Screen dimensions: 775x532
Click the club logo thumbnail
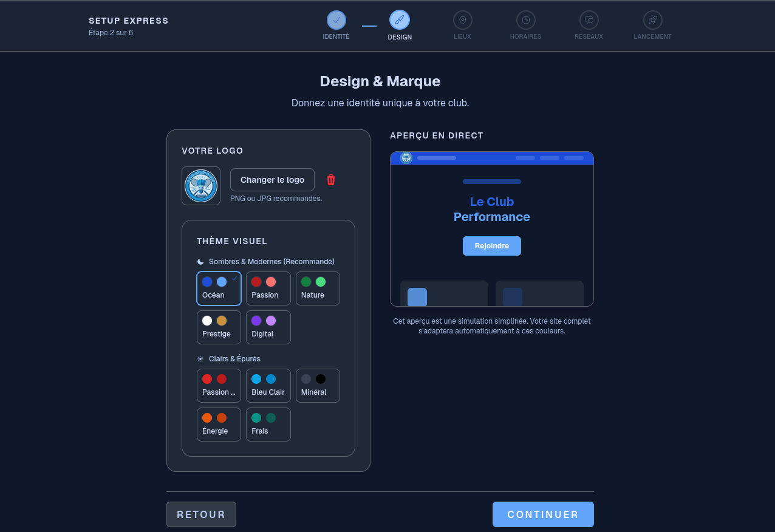(201, 186)
